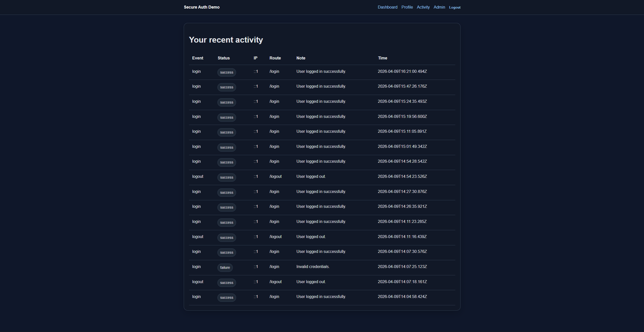Navigate to the Admin page
This screenshot has width=644, height=332.
[x=439, y=7]
